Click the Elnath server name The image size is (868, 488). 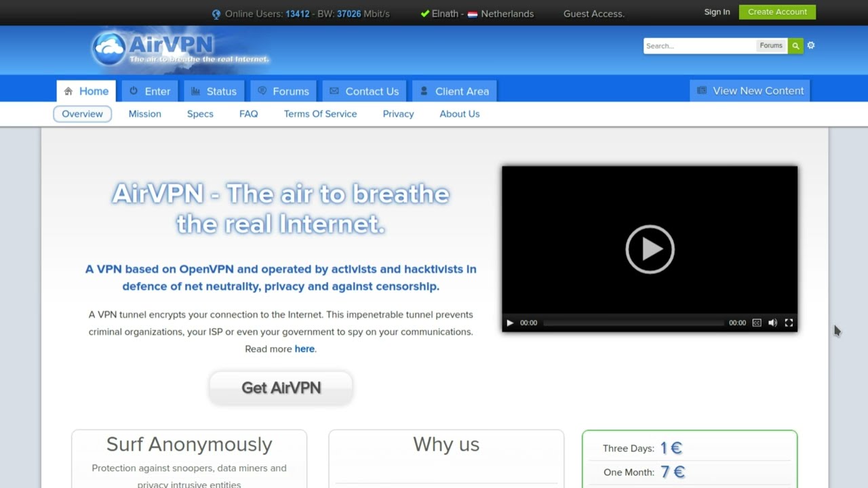pyautogui.click(x=445, y=14)
